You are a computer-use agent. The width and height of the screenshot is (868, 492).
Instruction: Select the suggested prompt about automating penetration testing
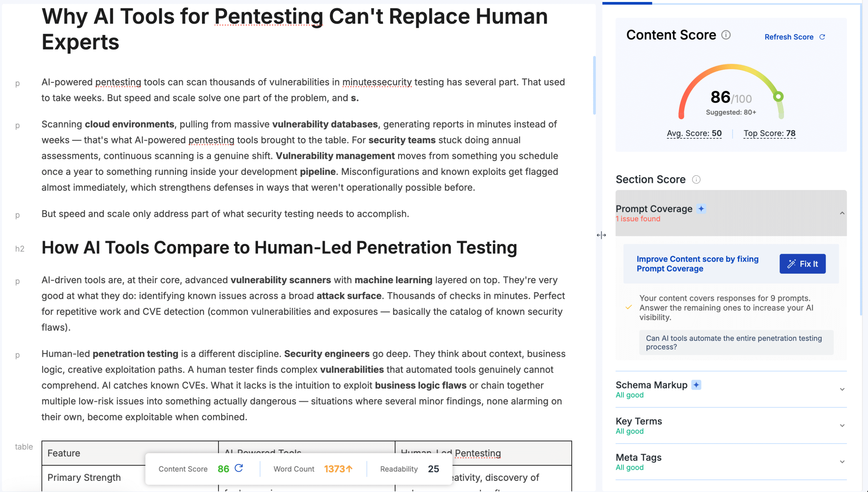pos(736,343)
